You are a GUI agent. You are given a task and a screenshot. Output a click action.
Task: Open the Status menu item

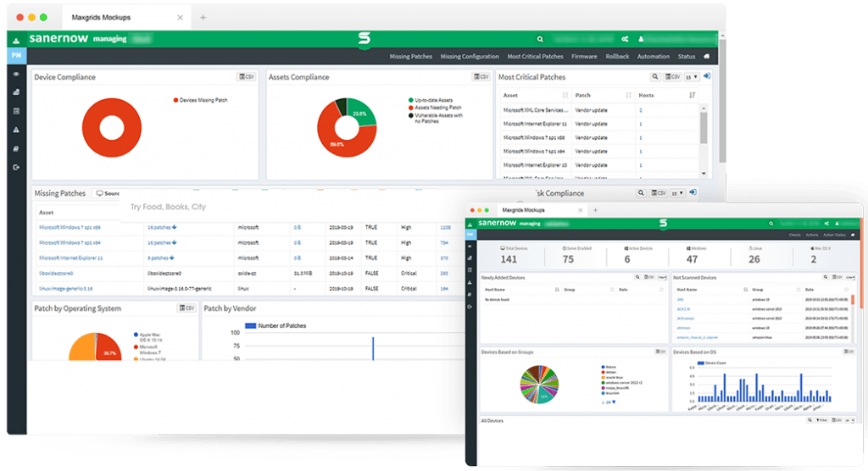point(687,57)
